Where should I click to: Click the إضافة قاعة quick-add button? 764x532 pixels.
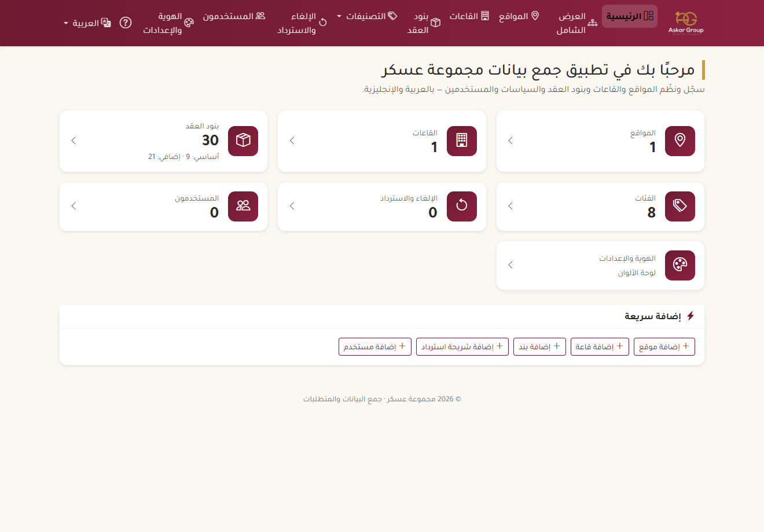pos(600,347)
